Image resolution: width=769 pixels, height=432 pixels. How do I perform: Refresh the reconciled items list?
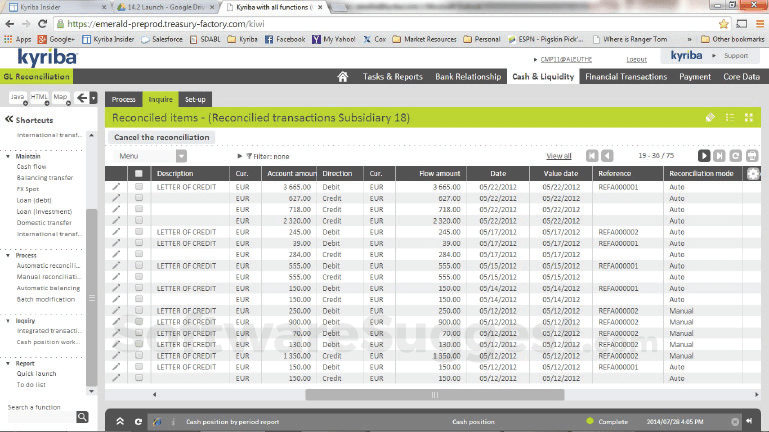[x=736, y=156]
